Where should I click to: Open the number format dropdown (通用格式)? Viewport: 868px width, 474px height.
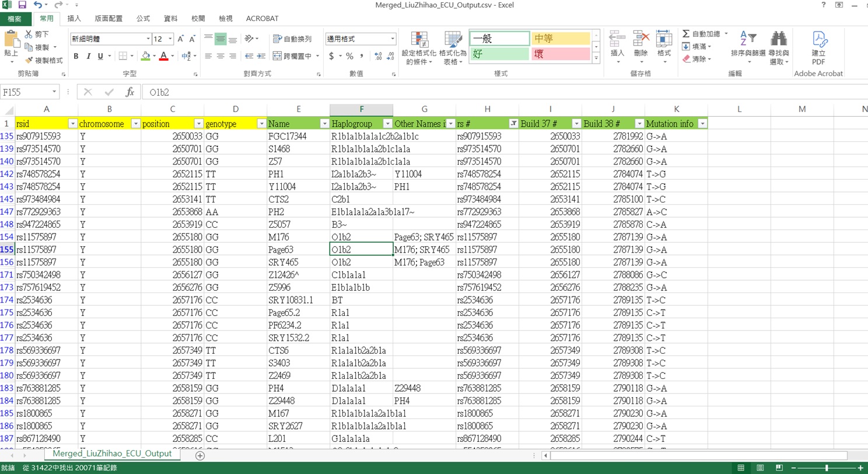pos(393,39)
